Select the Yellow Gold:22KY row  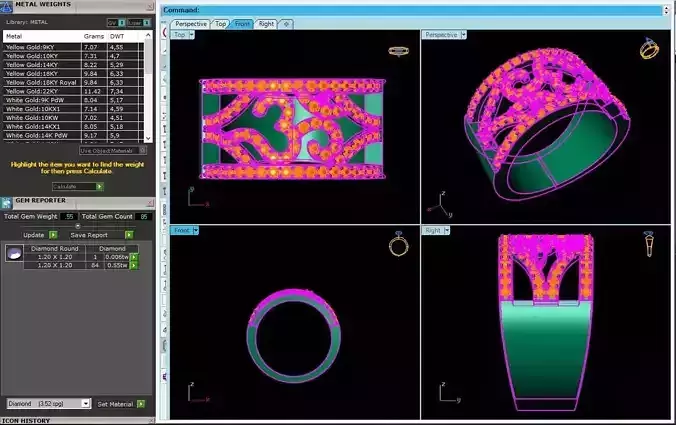point(73,91)
